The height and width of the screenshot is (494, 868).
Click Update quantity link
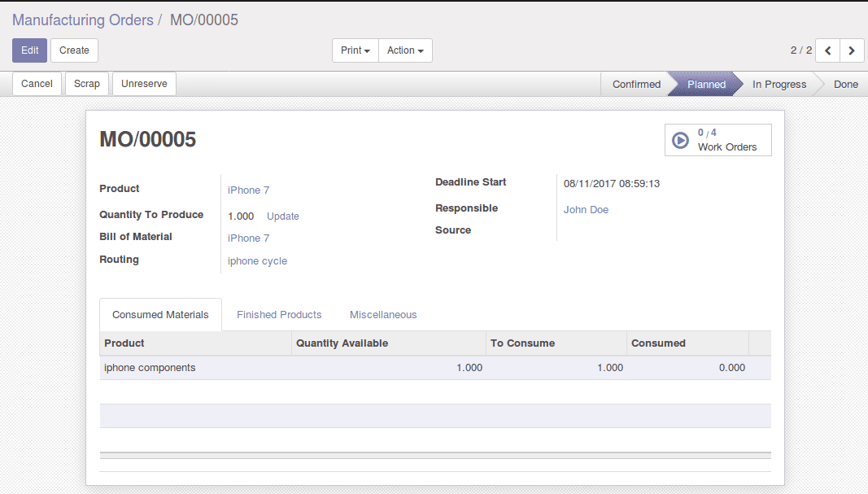point(283,216)
